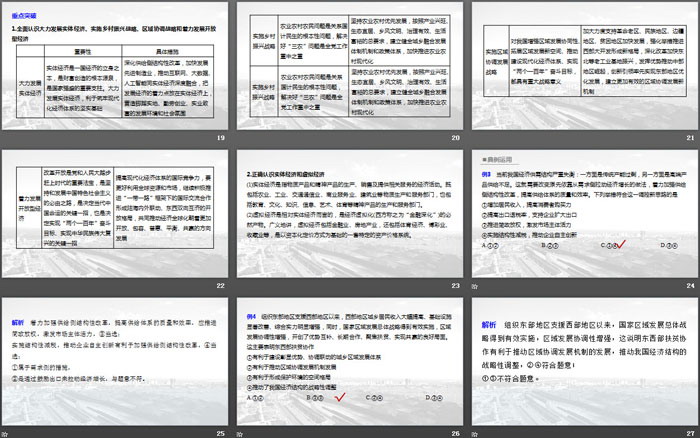Select slide 26 thumbnail with 例4 question
Viewport: 700px width, 438px height.
click(350, 361)
